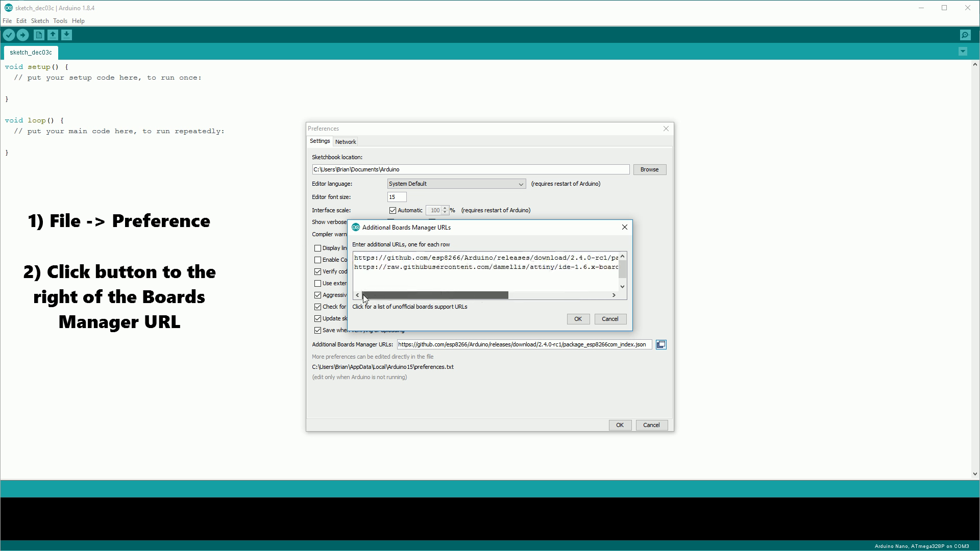
Task: Switch to the Network tab
Action: [346, 142]
